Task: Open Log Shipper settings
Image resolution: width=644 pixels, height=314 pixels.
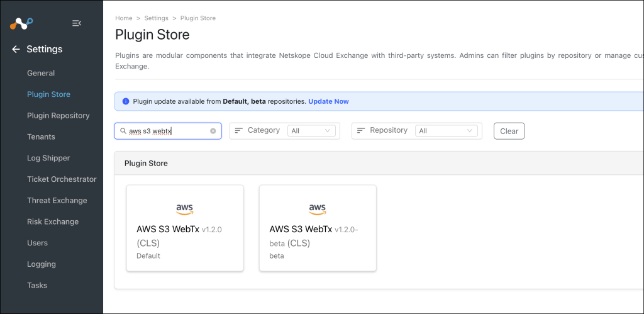Action: click(48, 158)
